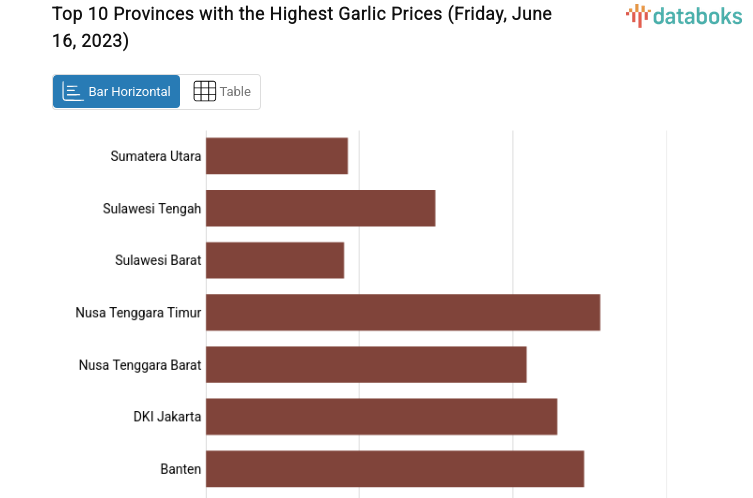Click the Sulawesi Tengah axis label
This screenshot has height=498, width=753.
pyautogui.click(x=152, y=208)
